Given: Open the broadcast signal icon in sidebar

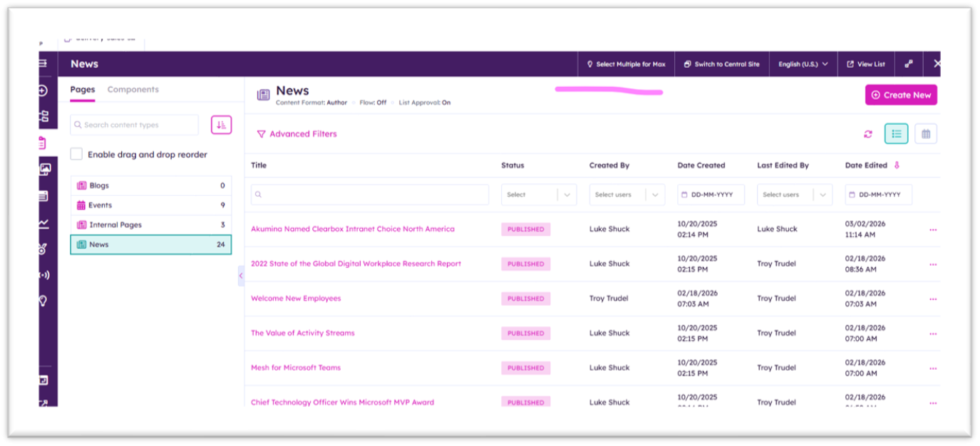Looking at the screenshot, I should (x=44, y=275).
